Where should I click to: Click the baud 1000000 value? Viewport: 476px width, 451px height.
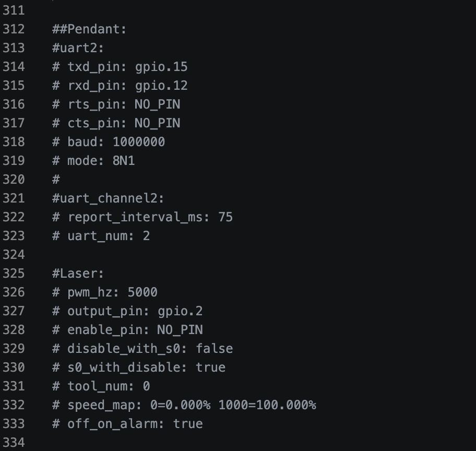tap(138, 142)
